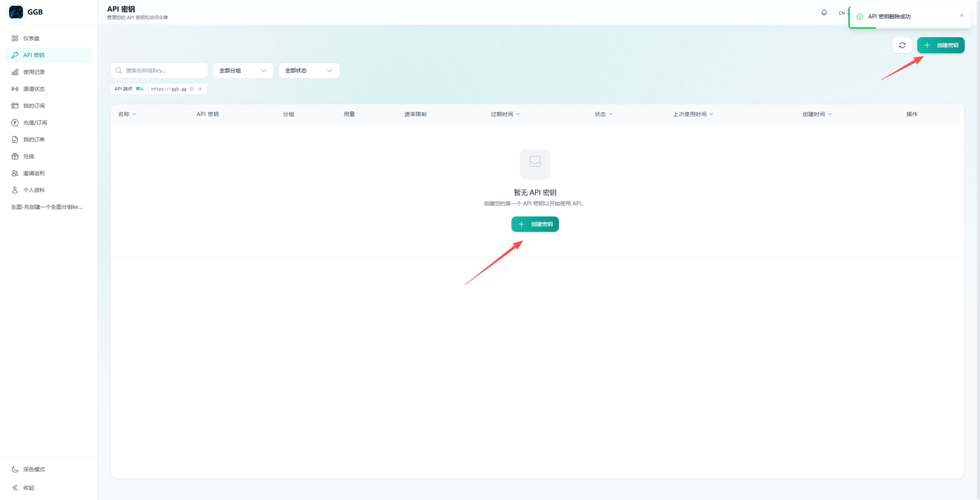
Task: Click the 分组 column header
Action: [x=288, y=114]
